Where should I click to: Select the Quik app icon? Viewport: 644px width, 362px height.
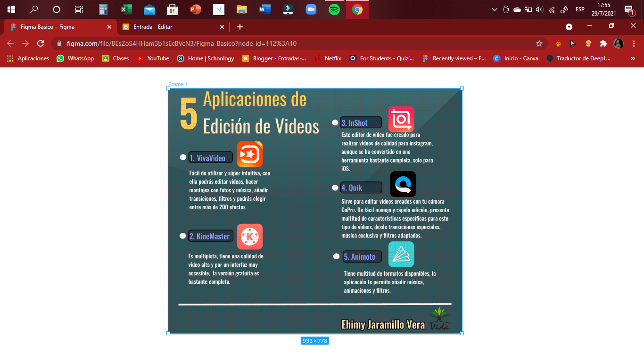pyautogui.click(x=403, y=184)
